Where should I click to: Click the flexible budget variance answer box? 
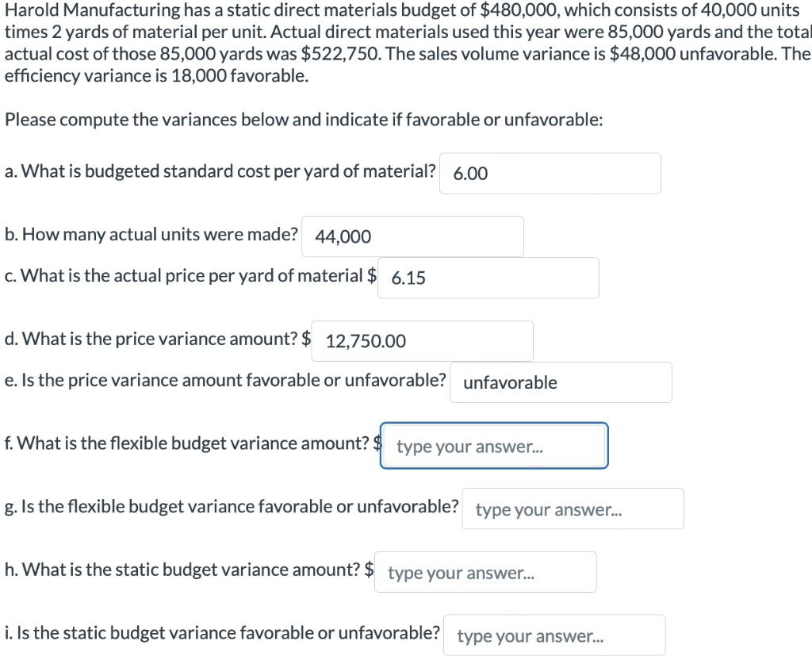[x=493, y=445]
